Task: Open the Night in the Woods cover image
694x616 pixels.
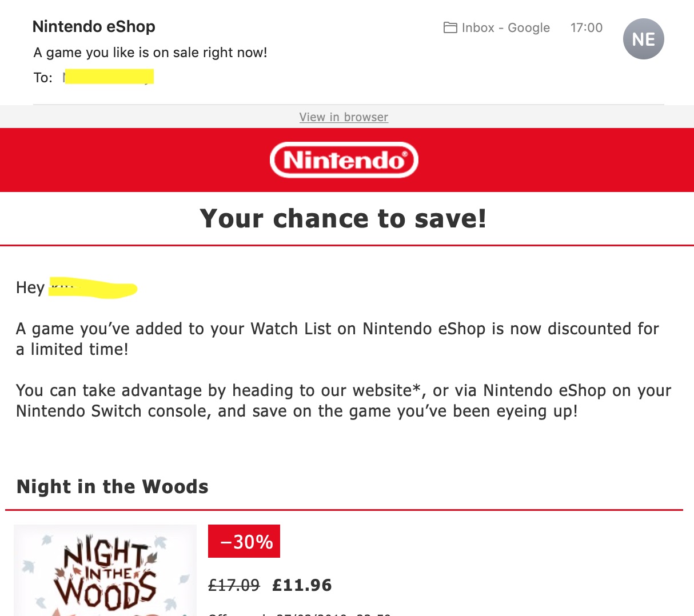Action: point(105,570)
